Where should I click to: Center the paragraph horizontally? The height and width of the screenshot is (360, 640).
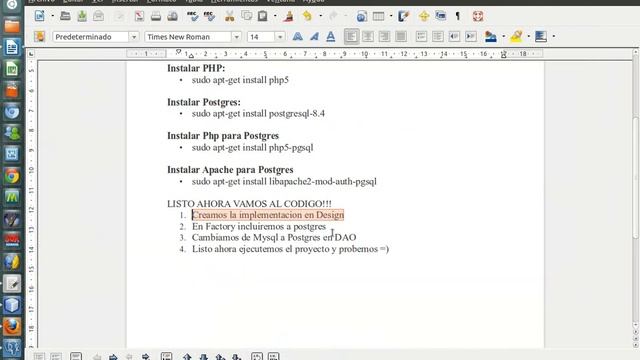point(368,36)
